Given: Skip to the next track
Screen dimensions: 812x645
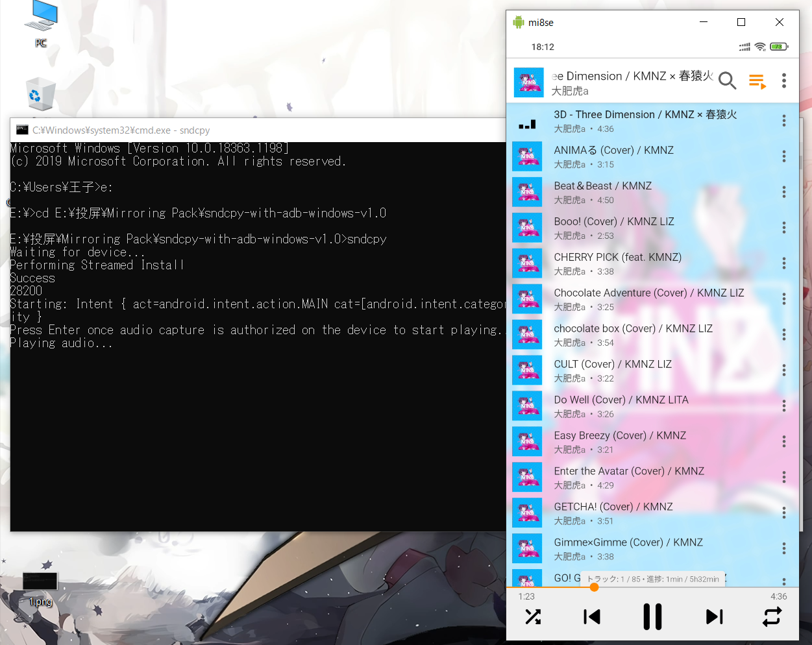Looking at the screenshot, I should coord(713,616).
